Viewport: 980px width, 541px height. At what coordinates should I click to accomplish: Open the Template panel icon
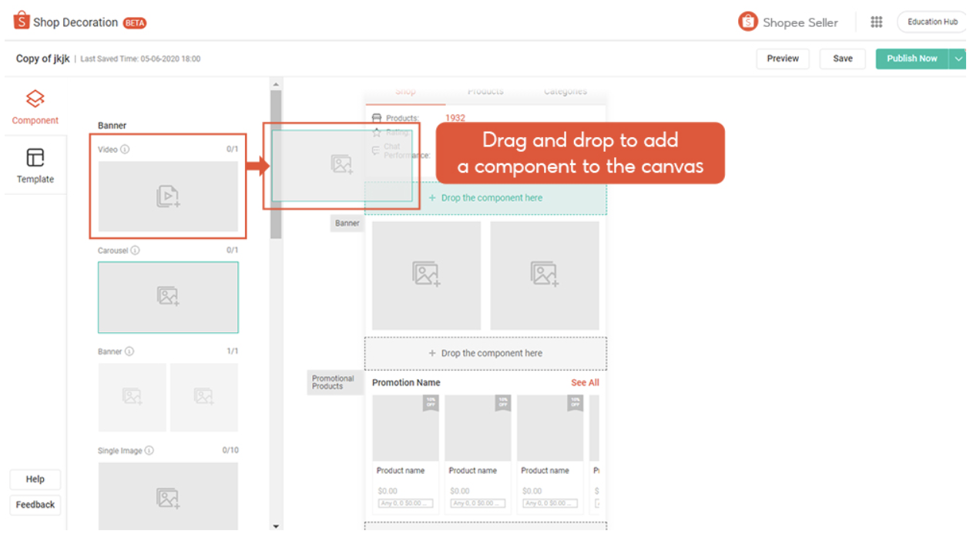35,158
